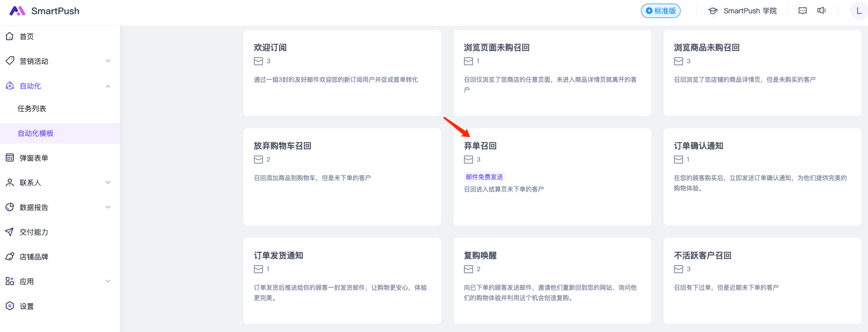This screenshot has height=332, width=868.
Task: Click the announcement speaker icon
Action: click(x=822, y=11)
